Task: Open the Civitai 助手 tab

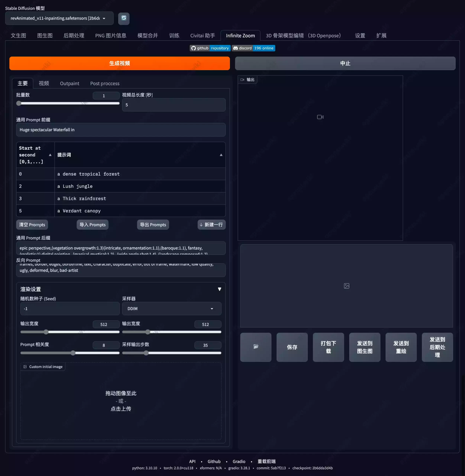Action: coord(202,36)
